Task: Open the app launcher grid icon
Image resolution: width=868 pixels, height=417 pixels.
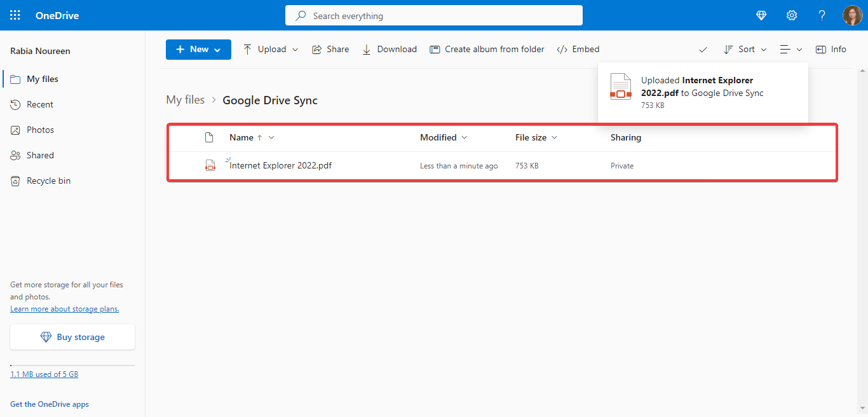Action: pyautogui.click(x=15, y=15)
